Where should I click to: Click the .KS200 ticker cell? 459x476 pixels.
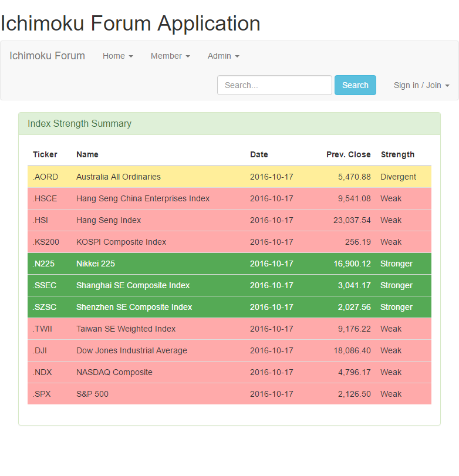click(46, 242)
